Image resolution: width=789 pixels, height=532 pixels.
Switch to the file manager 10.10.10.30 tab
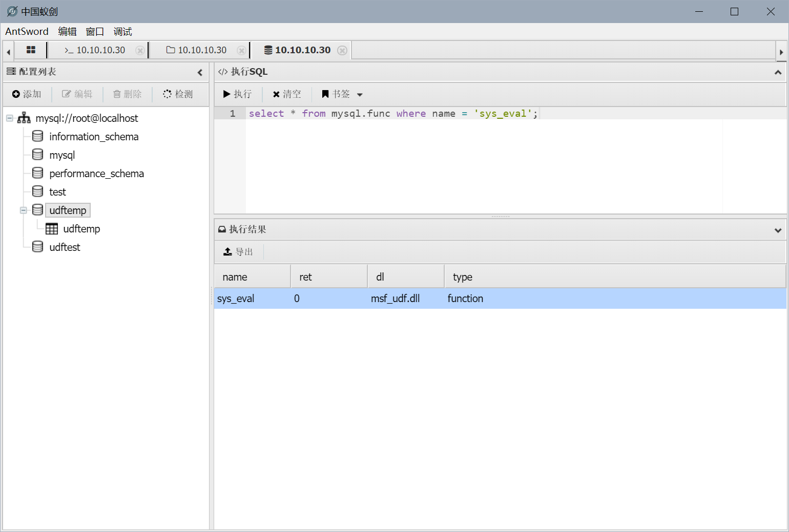pyautogui.click(x=197, y=50)
